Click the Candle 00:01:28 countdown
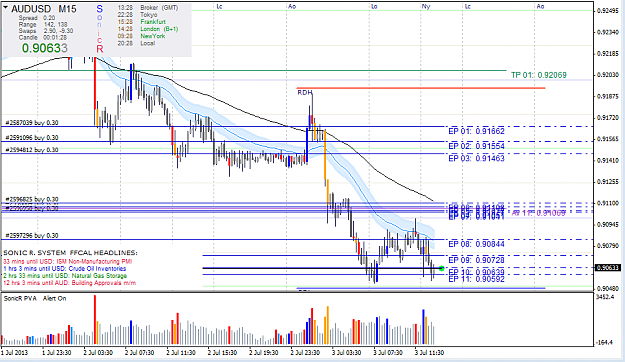The image size is (625, 362). pos(43,37)
